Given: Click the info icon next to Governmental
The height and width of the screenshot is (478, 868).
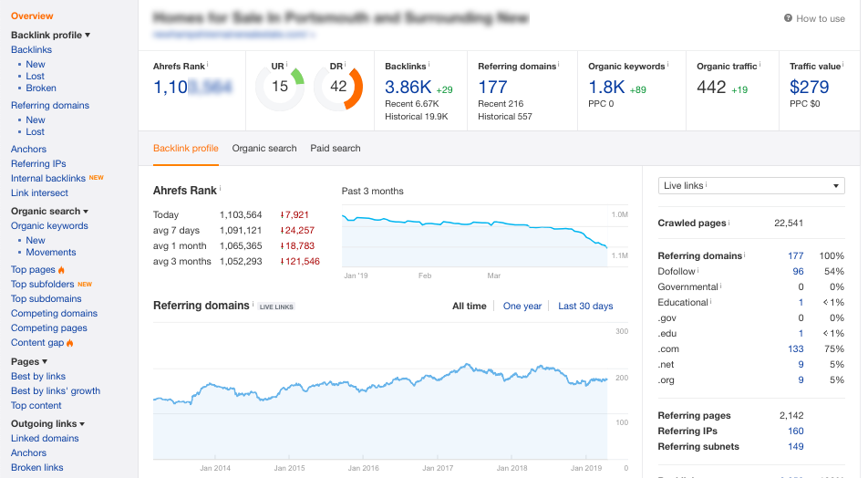Looking at the screenshot, I should [720, 286].
